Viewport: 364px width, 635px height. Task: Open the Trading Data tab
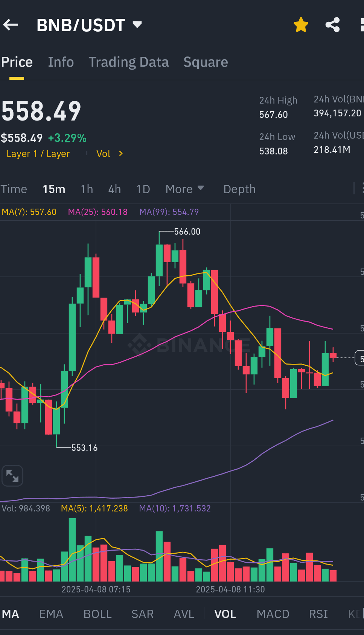coord(128,62)
